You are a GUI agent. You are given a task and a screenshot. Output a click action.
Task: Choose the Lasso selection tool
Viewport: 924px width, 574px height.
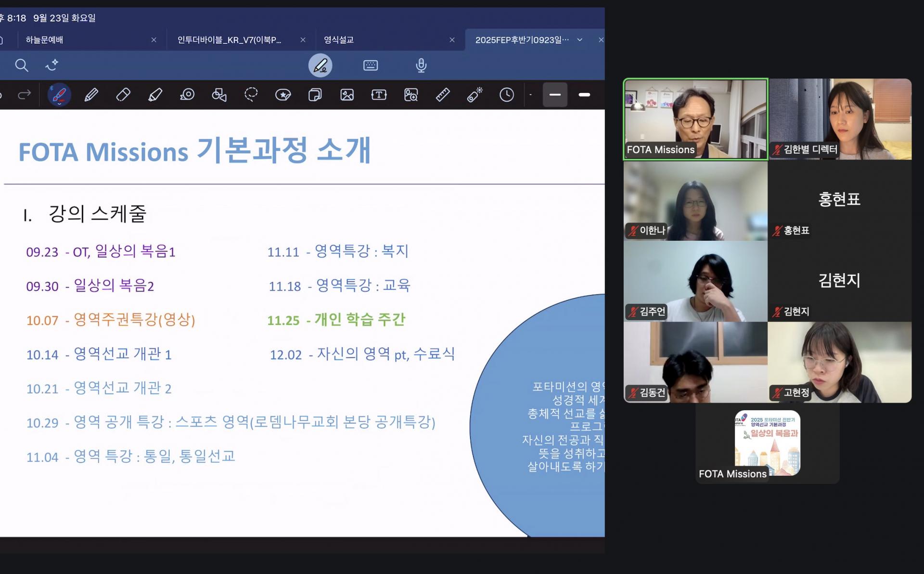tap(251, 95)
